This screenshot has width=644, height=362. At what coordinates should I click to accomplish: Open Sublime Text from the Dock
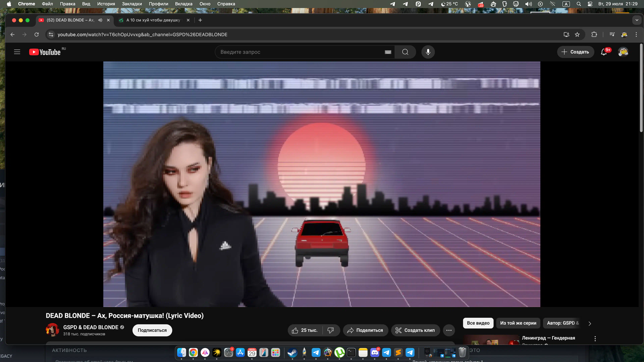point(398,352)
